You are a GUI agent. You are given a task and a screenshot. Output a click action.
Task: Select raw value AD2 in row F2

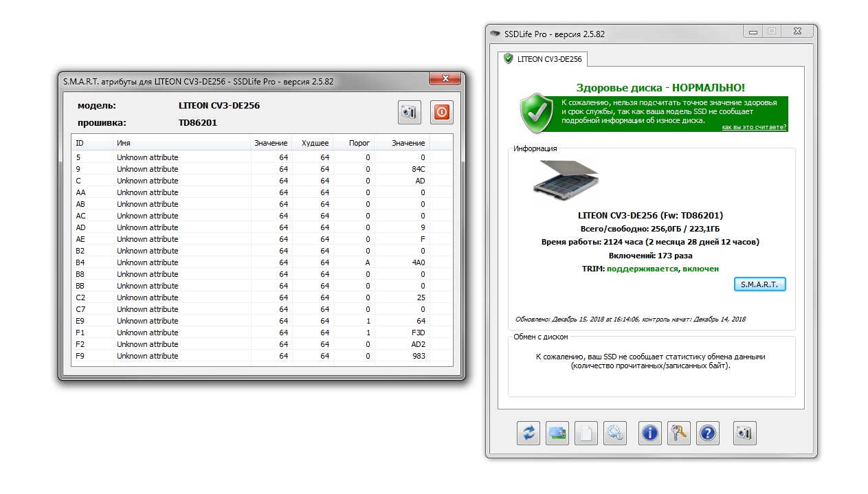coord(419,344)
